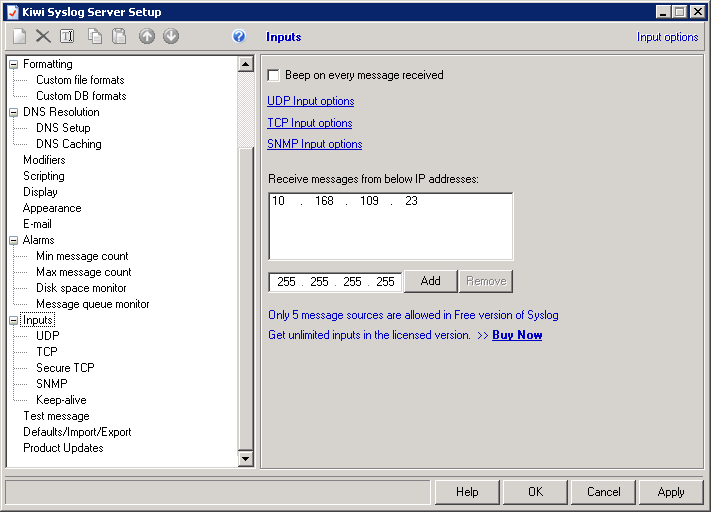The width and height of the screenshot is (711, 512).
Task: Minimize the Kiwi Syslog Server Setup window
Action: [x=663, y=12]
